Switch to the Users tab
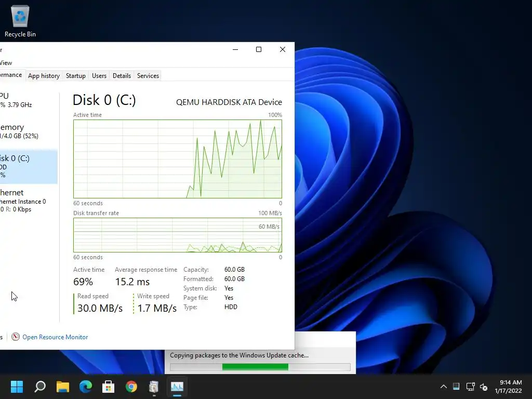 [x=99, y=76]
